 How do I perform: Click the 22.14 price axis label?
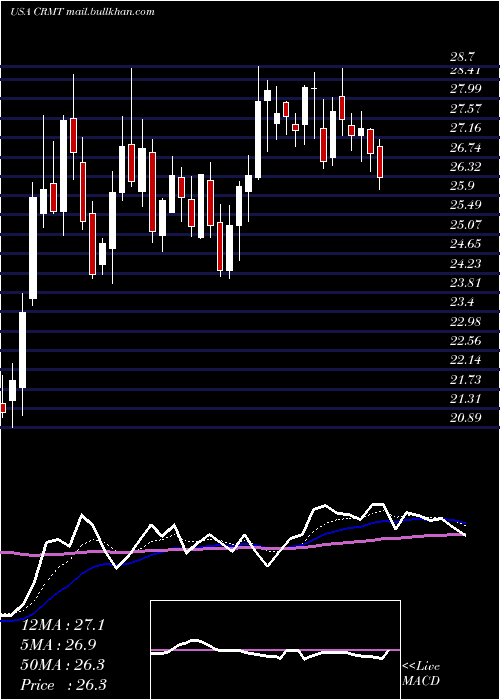pyautogui.click(x=466, y=360)
